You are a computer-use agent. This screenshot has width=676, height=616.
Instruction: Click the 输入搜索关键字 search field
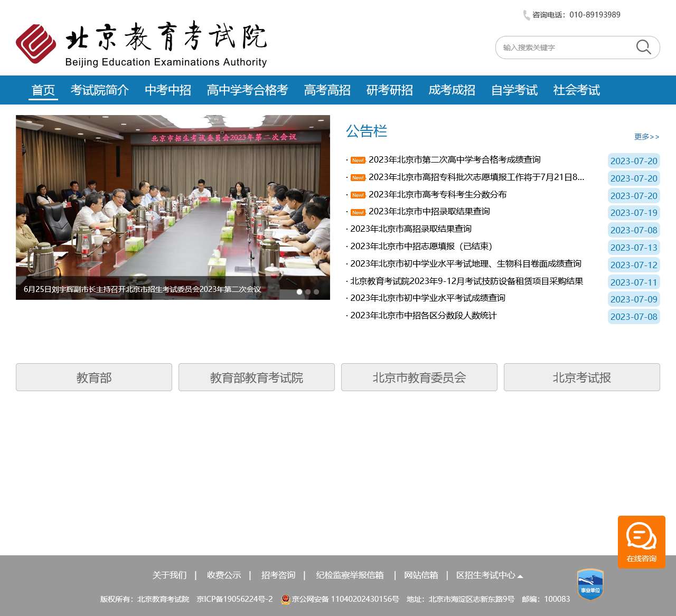pos(565,48)
